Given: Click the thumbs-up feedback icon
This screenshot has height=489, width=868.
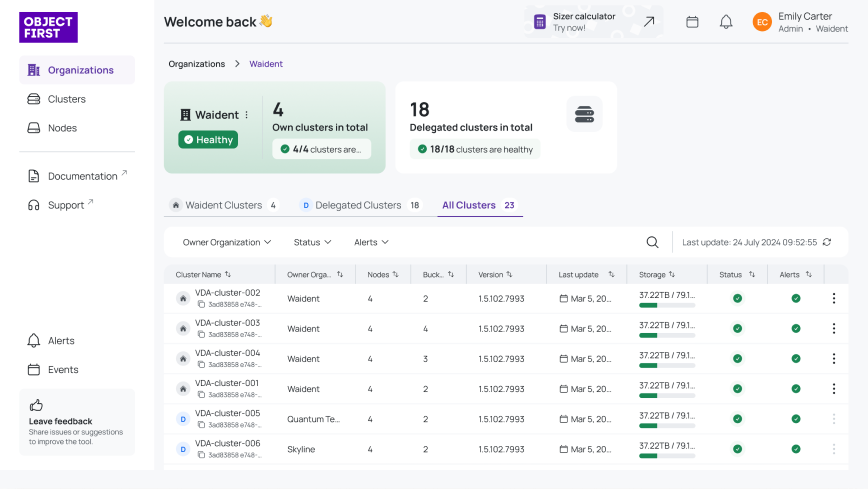Looking at the screenshot, I should [36, 405].
